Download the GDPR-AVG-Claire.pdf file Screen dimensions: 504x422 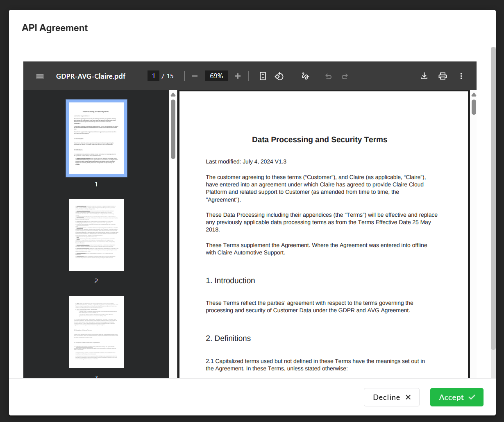(424, 76)
